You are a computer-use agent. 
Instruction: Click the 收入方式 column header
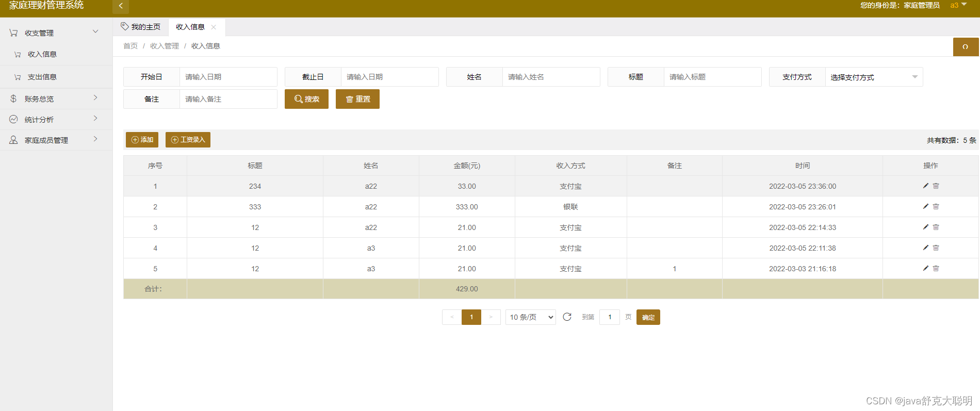(570, 166)
